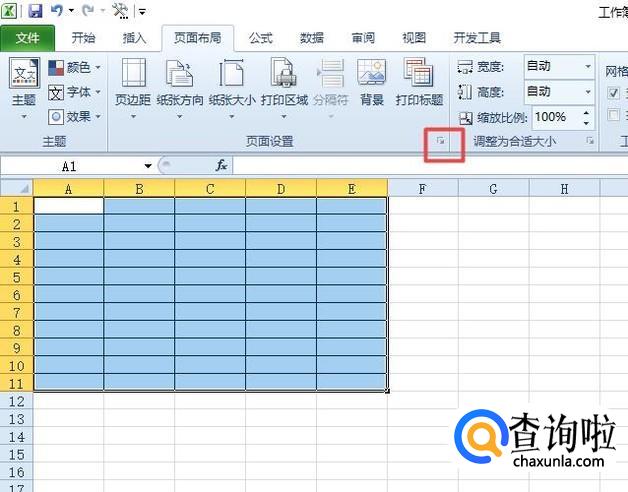
Task: Click the Select All corner button
Action: click(16, 188)
